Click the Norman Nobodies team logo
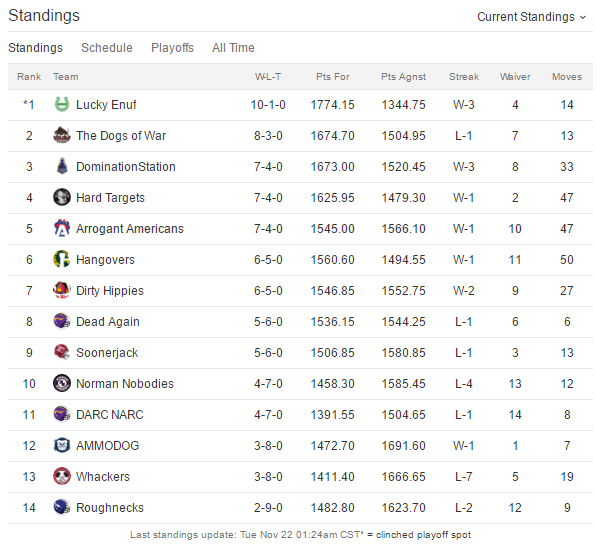Screen dimensions: 597x555 (x=62, y=383)
